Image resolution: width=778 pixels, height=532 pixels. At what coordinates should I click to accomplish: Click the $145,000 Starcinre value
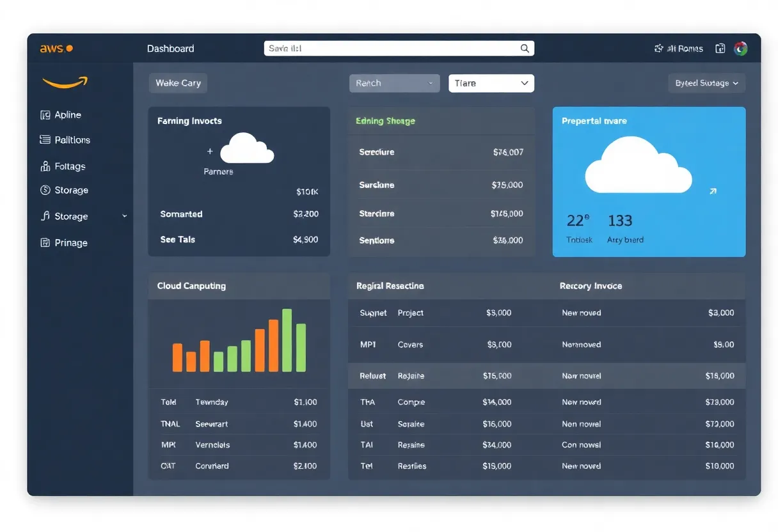coord(507,214)
